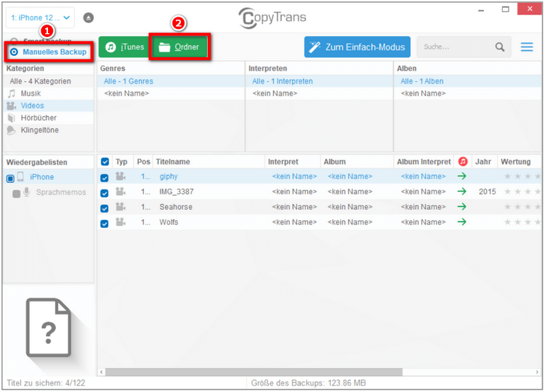Uncheck the IMG_3387 row checkbox
Screen dimensions: 545x392
104,193
